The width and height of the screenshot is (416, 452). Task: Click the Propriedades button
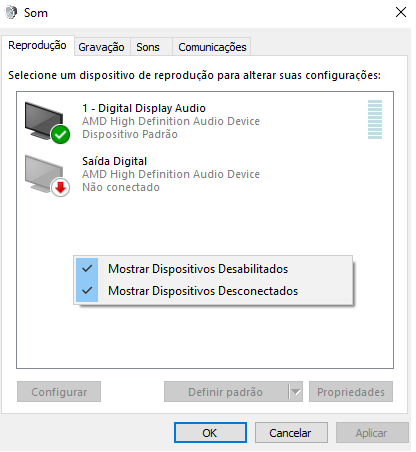(351, 392)
